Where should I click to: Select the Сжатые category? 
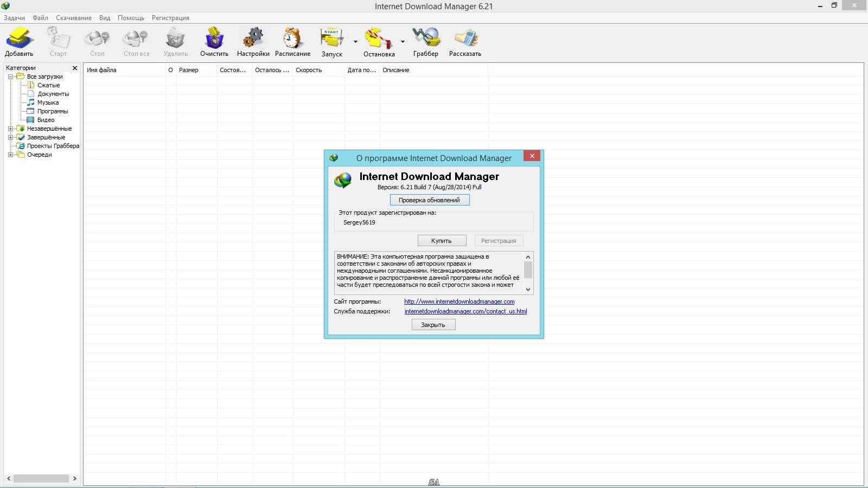tap(49, 85)
